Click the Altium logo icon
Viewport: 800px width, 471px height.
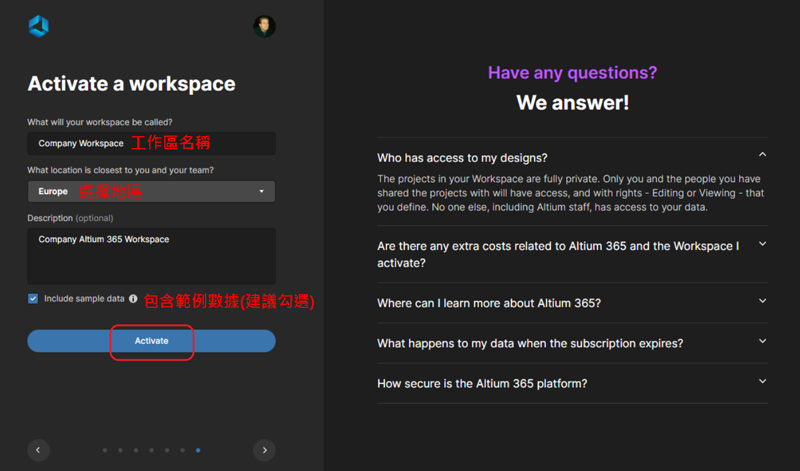(38, 26)
